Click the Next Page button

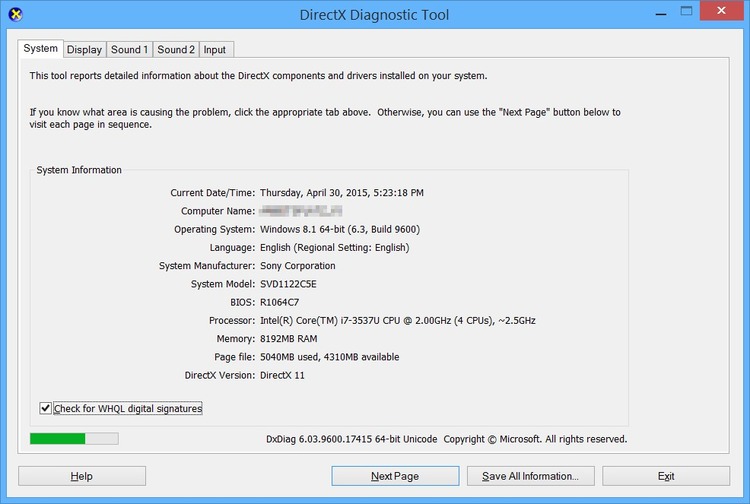pyautogui.click(x=395, y=476)
